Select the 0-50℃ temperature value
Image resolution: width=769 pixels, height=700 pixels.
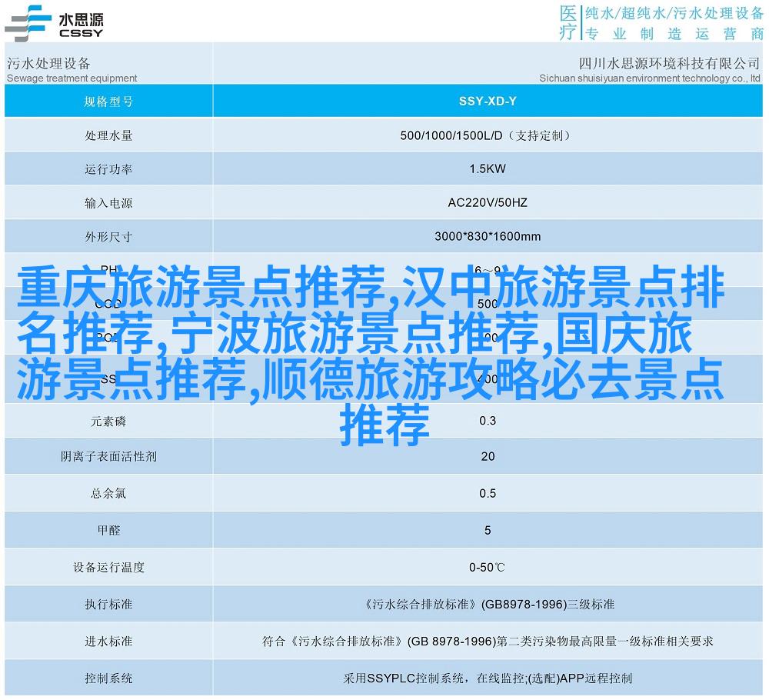click(x=487, y=567)
